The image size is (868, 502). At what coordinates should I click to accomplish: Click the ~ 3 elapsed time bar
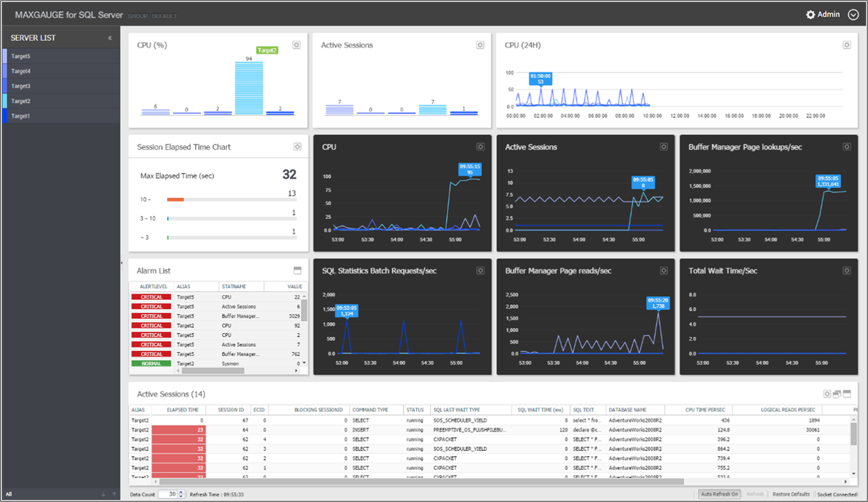231,237
